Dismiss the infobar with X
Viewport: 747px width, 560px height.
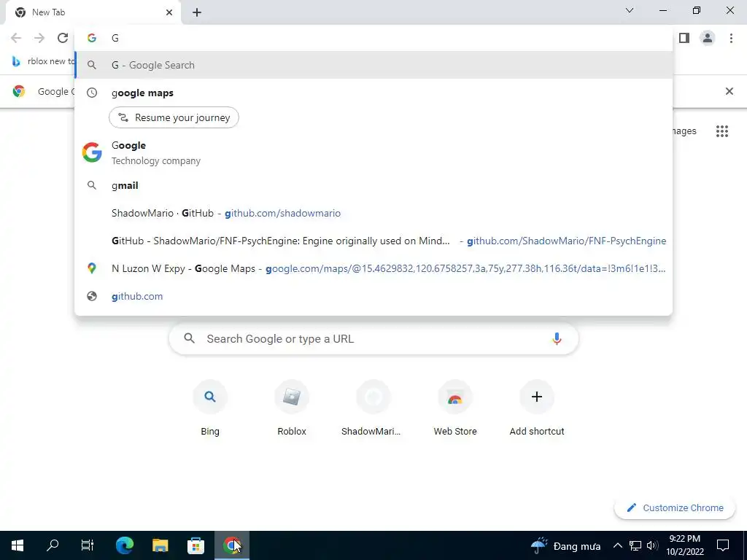(x=729, y=91)
